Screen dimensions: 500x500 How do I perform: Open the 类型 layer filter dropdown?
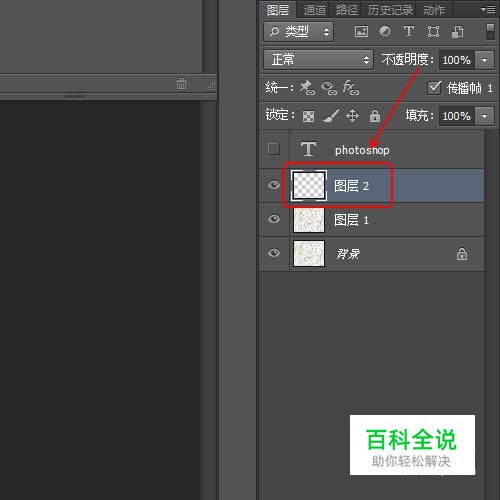(298, 32)
